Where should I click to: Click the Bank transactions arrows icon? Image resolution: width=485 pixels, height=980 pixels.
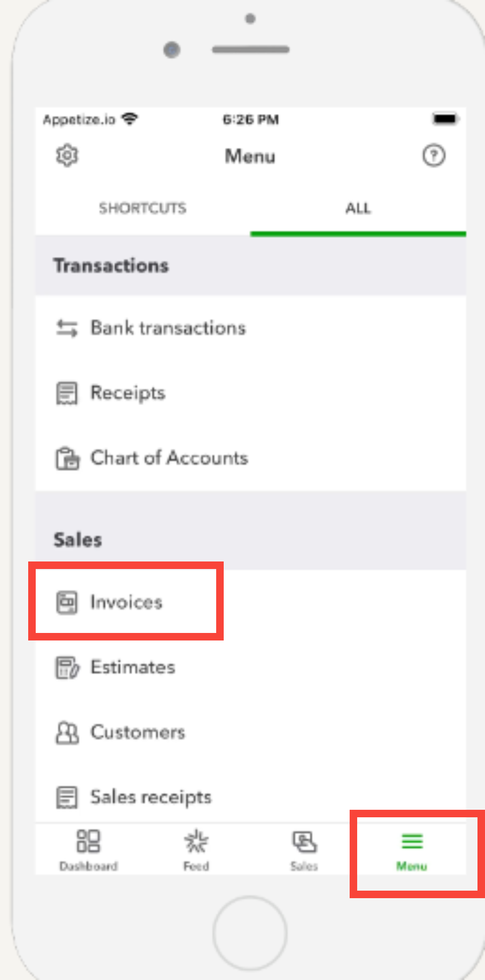click(67, 328)
